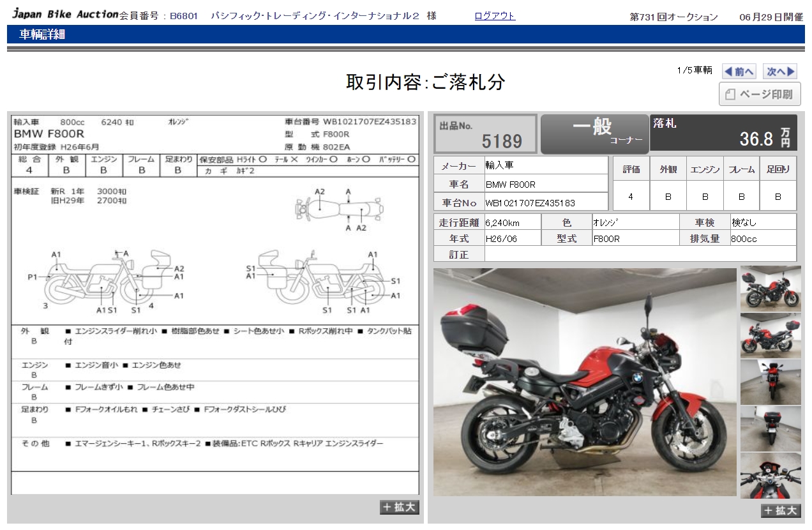Print the page using ページ印刷
The image size is (812, 530).
click(760, 94)
